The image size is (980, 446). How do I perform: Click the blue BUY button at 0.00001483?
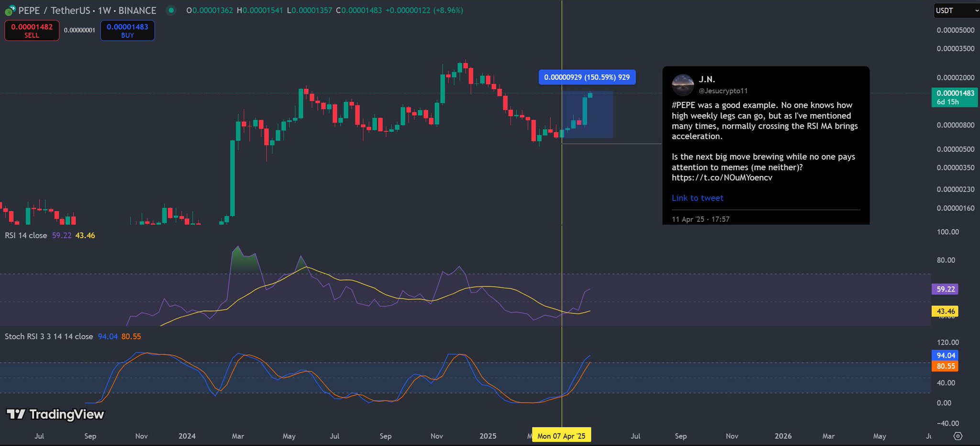[x=127, y=31]
